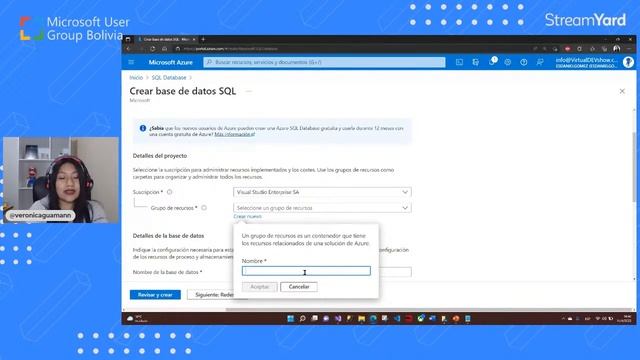Open the Suscripción dropdown
This screenshot has width=640, height=360.
click(322, 192)
